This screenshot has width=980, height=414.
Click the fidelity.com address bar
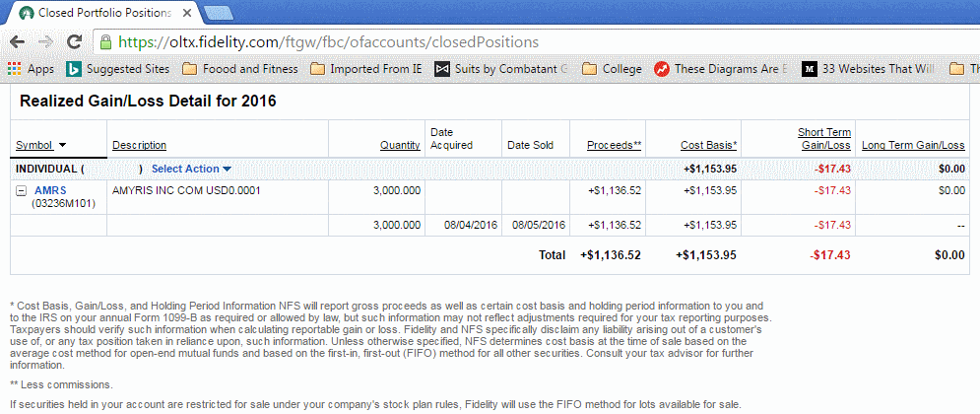538,42
